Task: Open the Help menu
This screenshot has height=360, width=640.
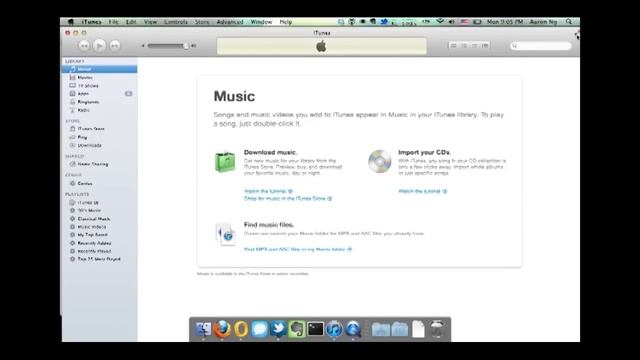Action: click(286, 22)
